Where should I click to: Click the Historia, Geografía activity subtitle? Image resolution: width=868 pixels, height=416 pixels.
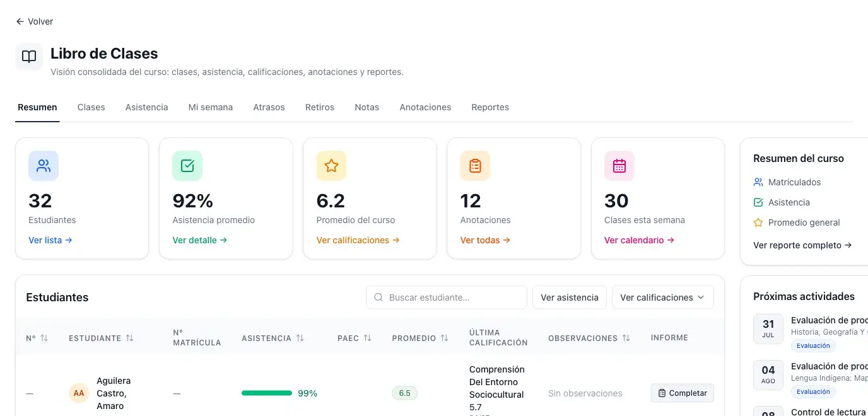point(830,332)
